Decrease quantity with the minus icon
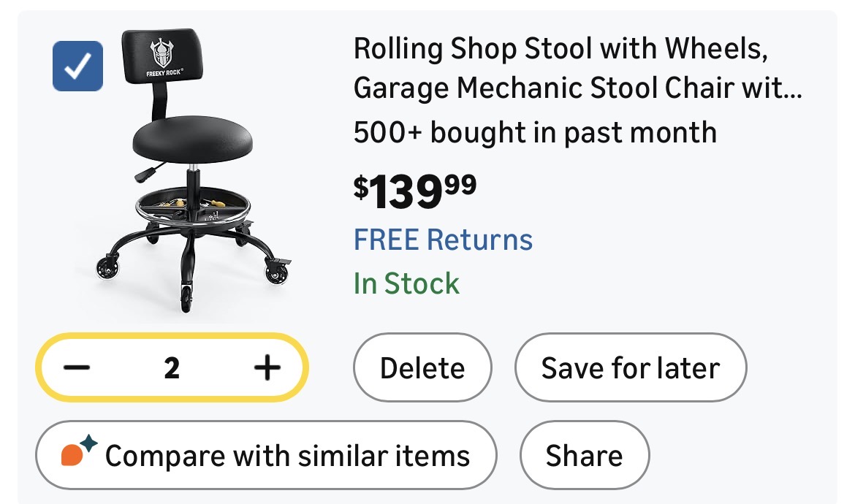 click(77, 367)
